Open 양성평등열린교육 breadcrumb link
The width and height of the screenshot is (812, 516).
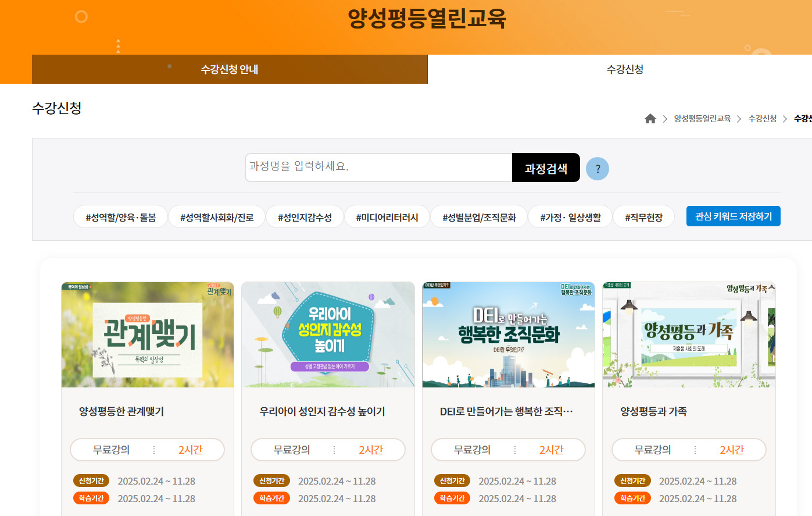tap(702, 119)
